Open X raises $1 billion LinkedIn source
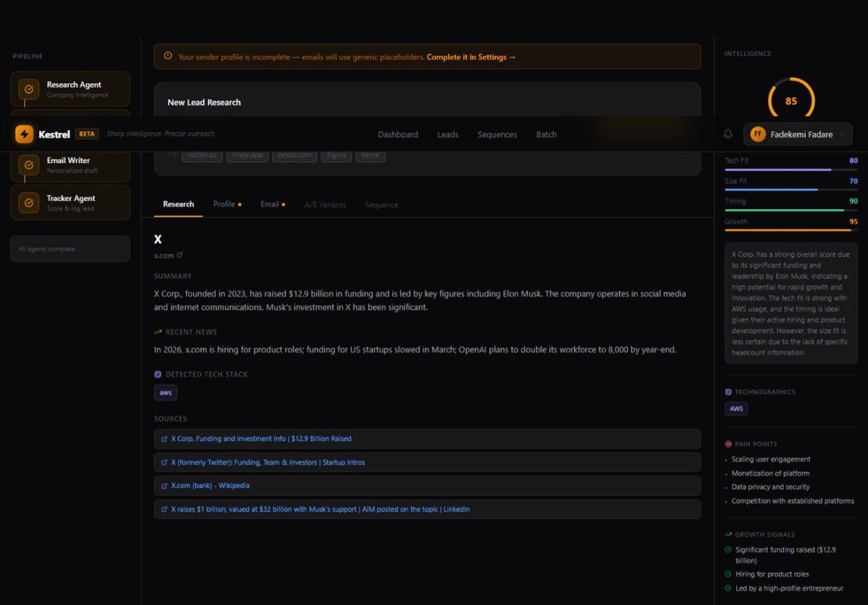The width and height of the screenshot is (868, 605). pyautogui.click(x=427, y=509)
